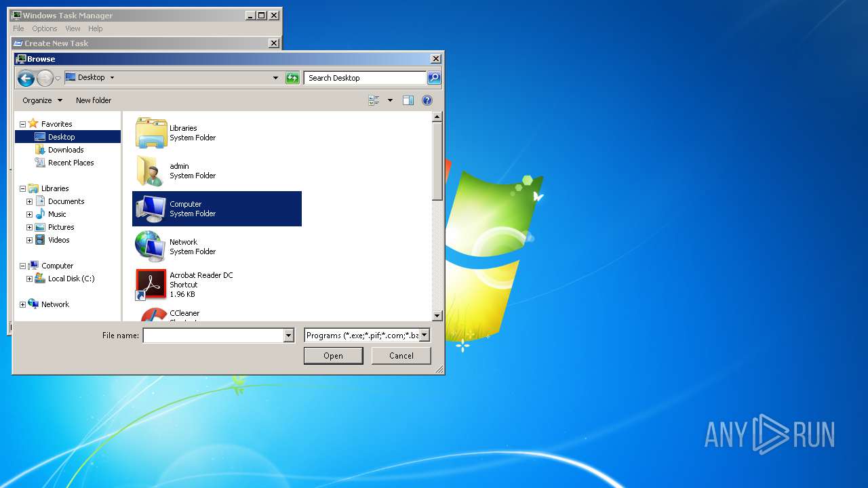Select Network in navigation pane
This screenshot has height=488, width=868.
tap(55, 304)
